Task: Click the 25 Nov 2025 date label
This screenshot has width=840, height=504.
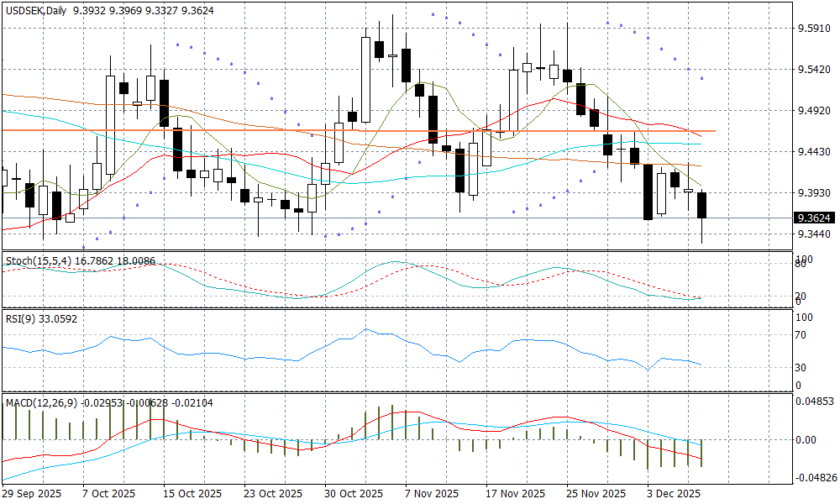Action: [596, 493]
